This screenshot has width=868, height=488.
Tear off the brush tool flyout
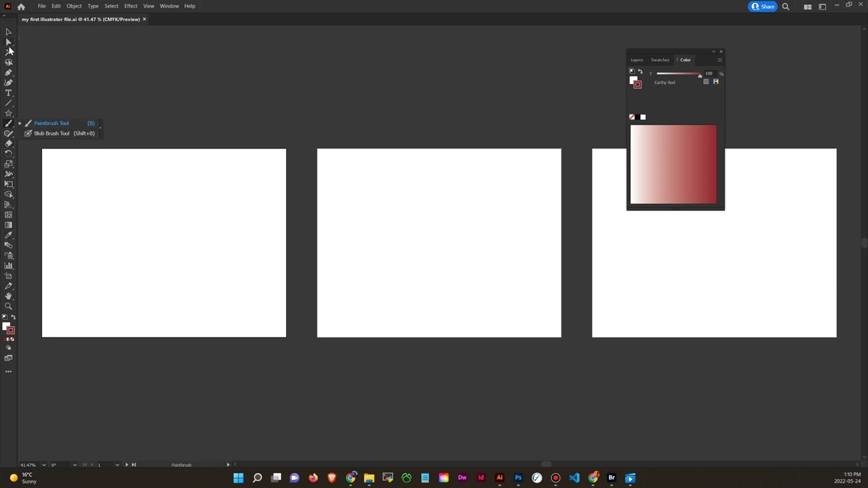tap(100, 128)
